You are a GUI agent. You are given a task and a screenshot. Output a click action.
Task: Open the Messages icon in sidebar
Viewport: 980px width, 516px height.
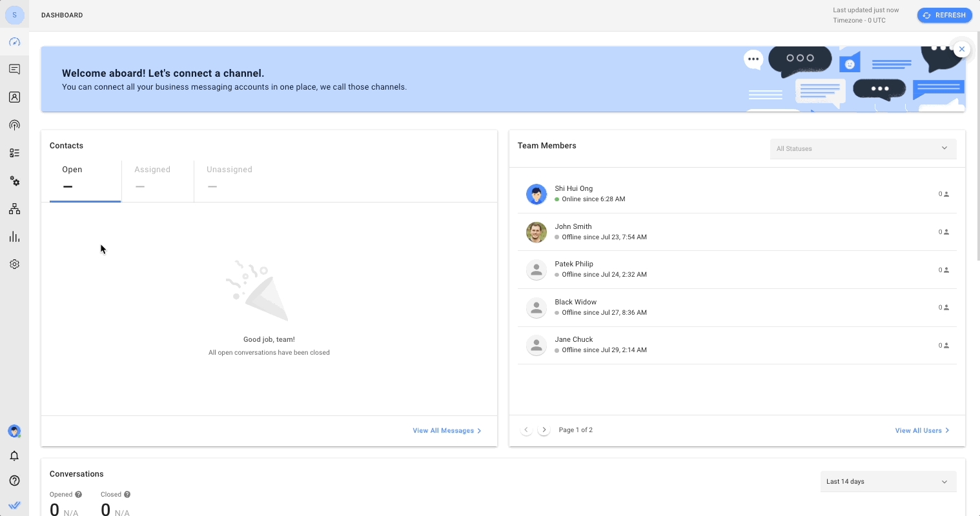click(14, 70)
